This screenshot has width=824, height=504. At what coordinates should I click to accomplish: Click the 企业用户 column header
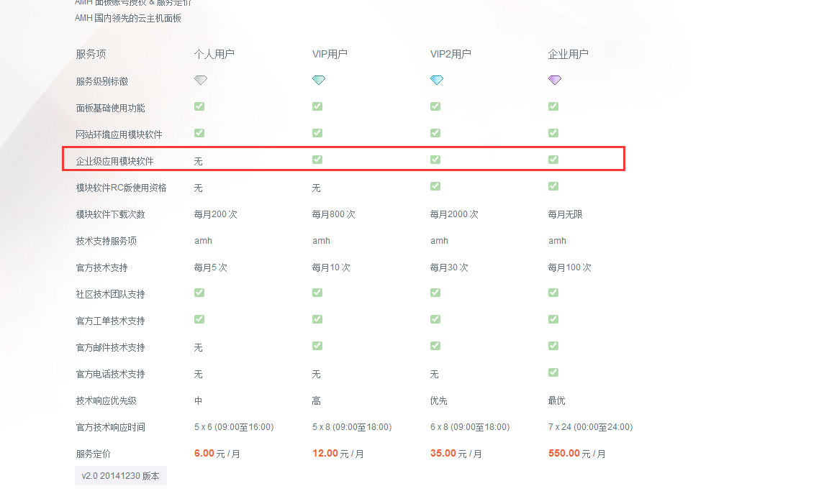(x=569, y=54)
